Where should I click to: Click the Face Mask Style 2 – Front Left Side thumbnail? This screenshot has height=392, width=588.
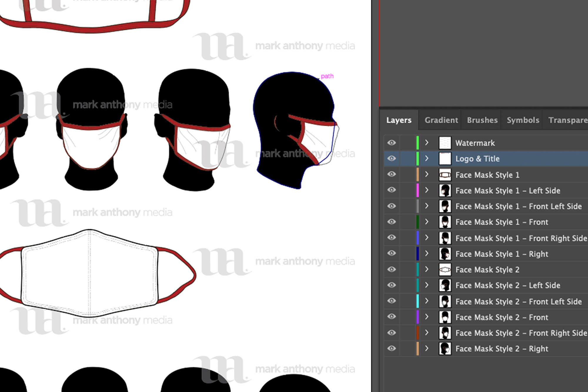pos(445,301)
